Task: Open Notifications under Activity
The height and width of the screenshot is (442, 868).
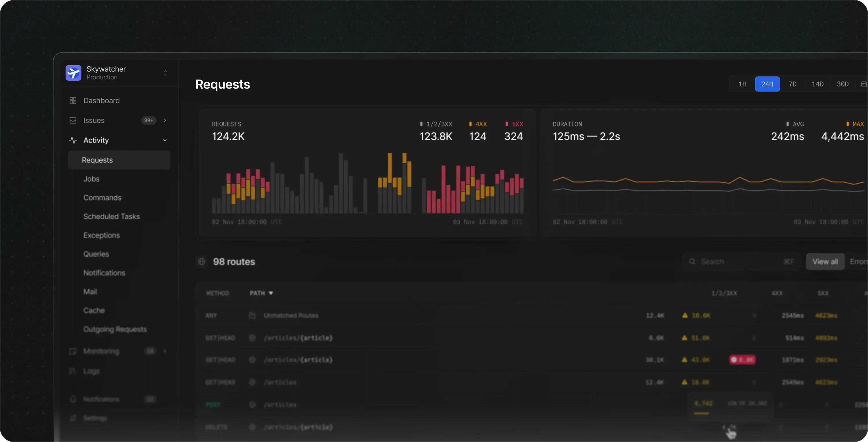Action: click(104, 273)
